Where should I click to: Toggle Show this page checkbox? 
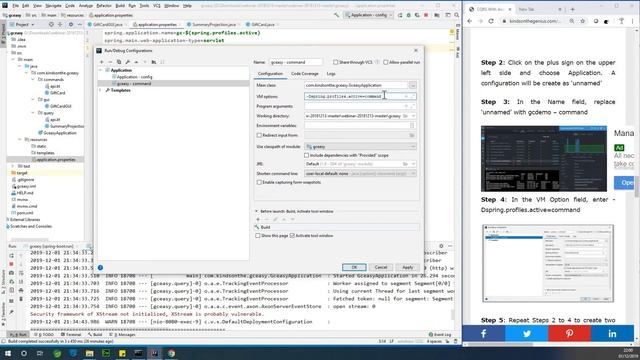pos(258,236)
